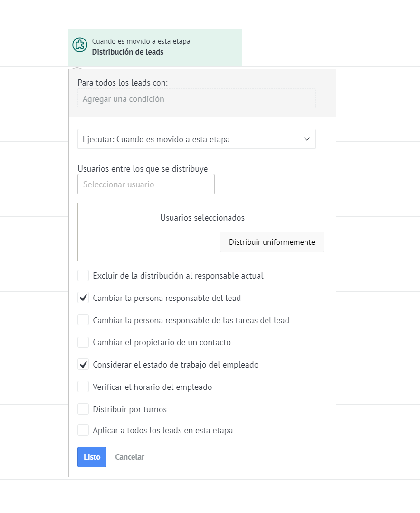This screenshot has height=513, width=420.
Task: Click the Seleccionar usuario input
Action: click(146, 184)
